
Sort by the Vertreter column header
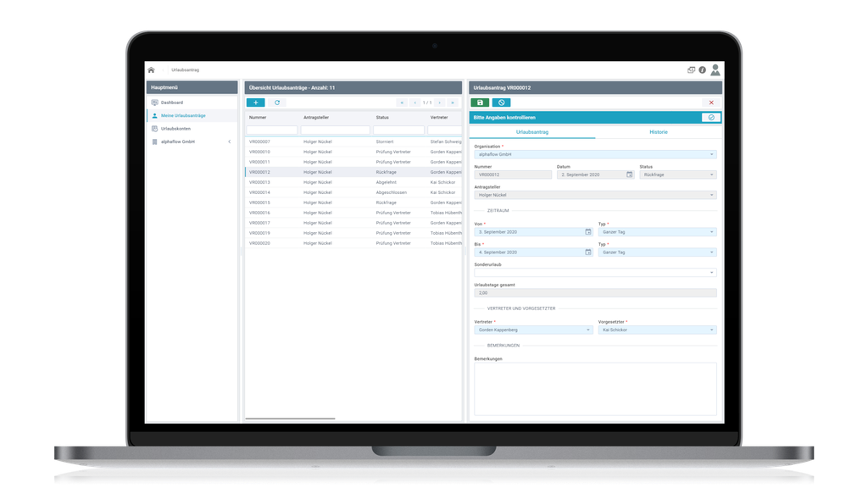pos(439,117)
